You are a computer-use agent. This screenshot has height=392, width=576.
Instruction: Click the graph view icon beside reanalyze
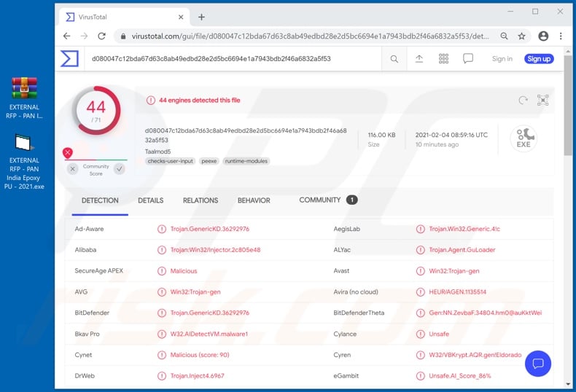tap(543, 101)
